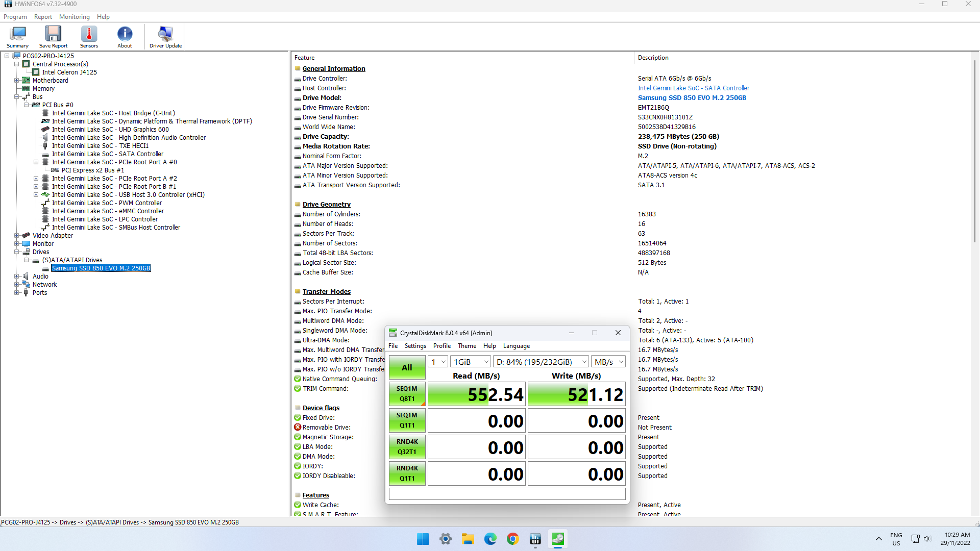Expand the Motherboard tree node
Viewport: 980px width, 551px height.
[x=16, y=81]
